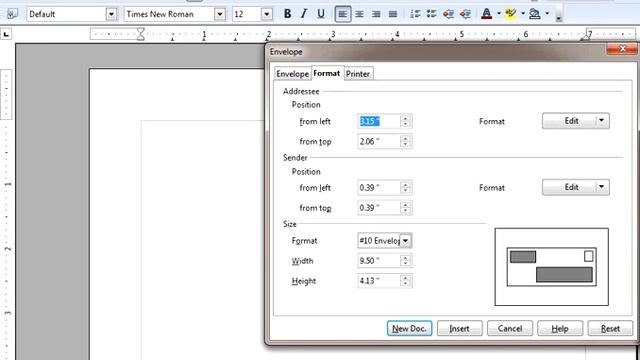This screenshot has height=360, width=640.
Task: Adjust the Sender from left spinner
Action: point(405,187)
